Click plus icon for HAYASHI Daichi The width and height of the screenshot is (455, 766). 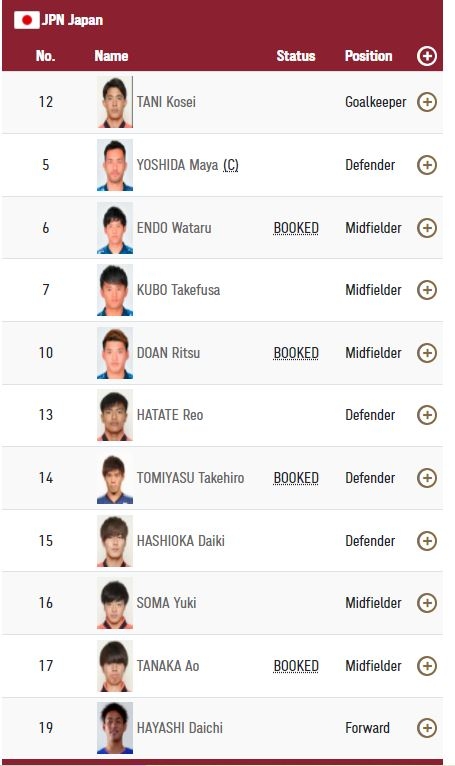[x=427, y=728]
